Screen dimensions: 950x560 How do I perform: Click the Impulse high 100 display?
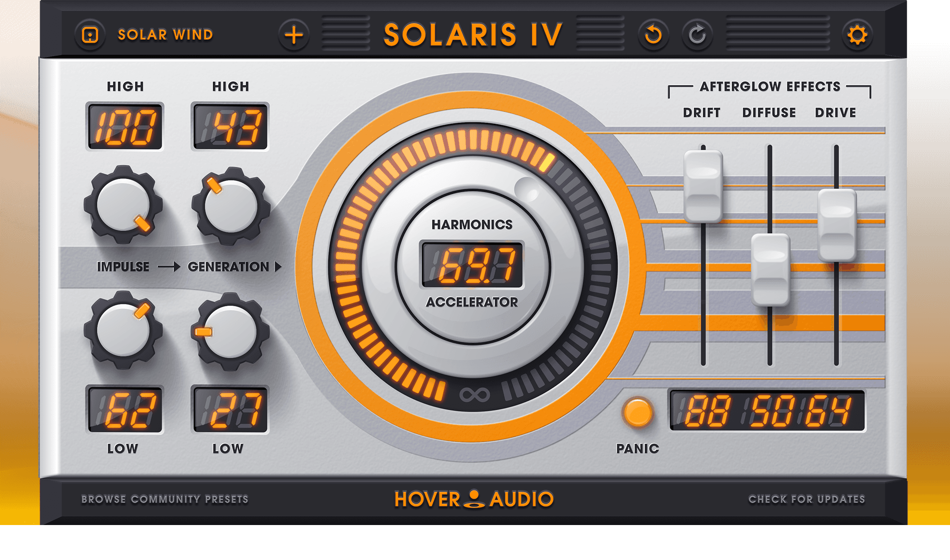point(125,127)
